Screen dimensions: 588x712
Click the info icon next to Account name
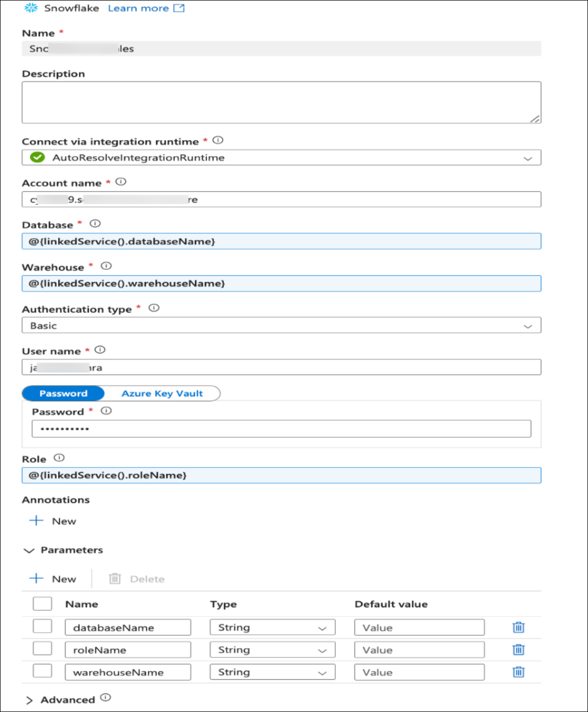[x=121, y=182]
